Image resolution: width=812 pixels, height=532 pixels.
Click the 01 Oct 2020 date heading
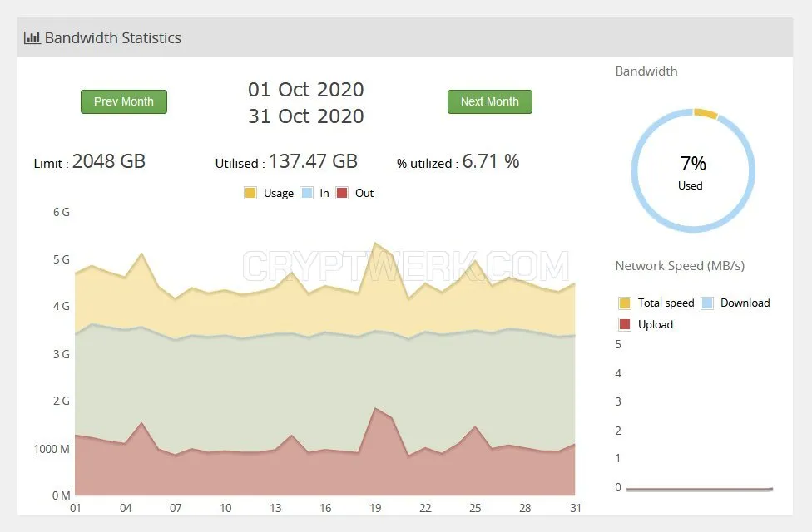306,90
